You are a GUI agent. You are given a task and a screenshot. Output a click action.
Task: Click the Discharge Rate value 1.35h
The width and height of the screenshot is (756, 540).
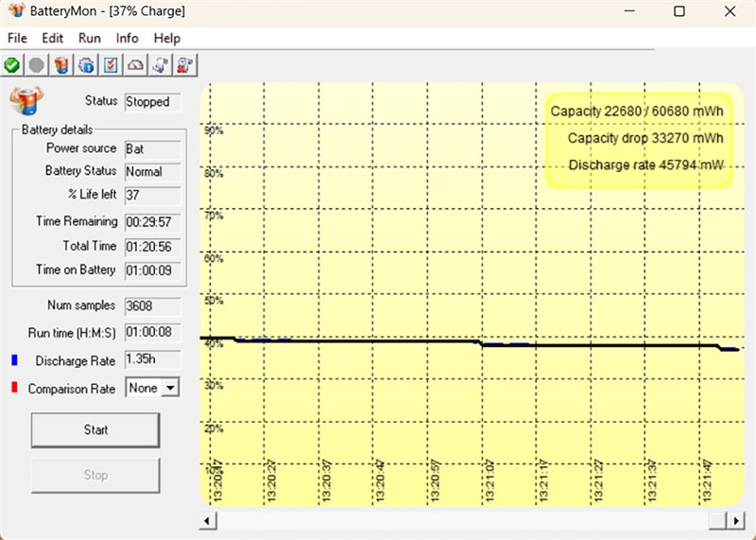pos(152,359)
